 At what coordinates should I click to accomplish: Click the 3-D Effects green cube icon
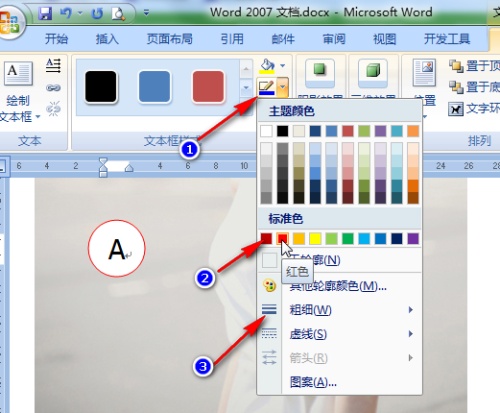click(373, 70)
